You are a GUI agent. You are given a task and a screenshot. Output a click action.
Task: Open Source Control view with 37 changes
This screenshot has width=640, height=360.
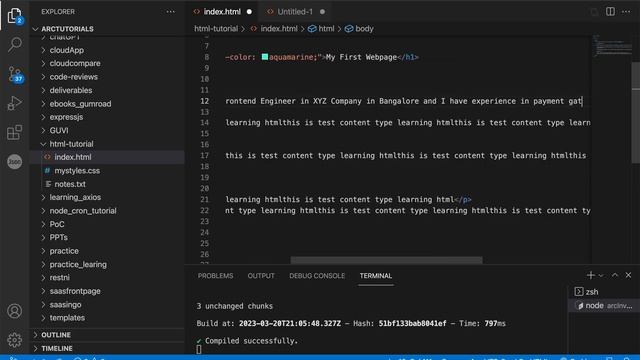[x=15, y=74]
